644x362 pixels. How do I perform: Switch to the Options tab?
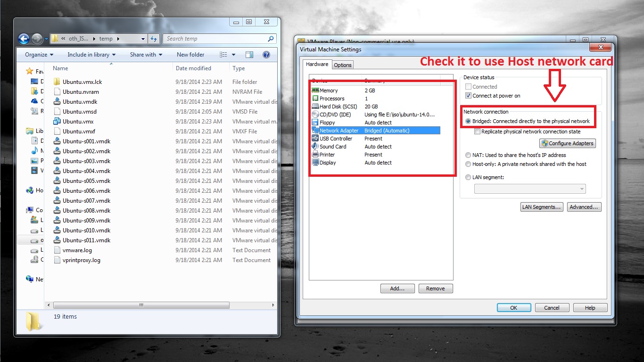[343, 65]
